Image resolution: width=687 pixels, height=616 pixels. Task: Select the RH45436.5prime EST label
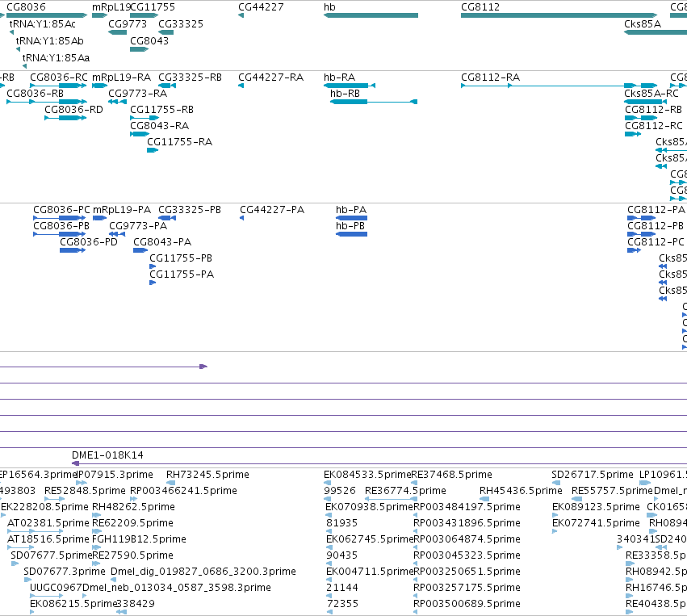521,491
